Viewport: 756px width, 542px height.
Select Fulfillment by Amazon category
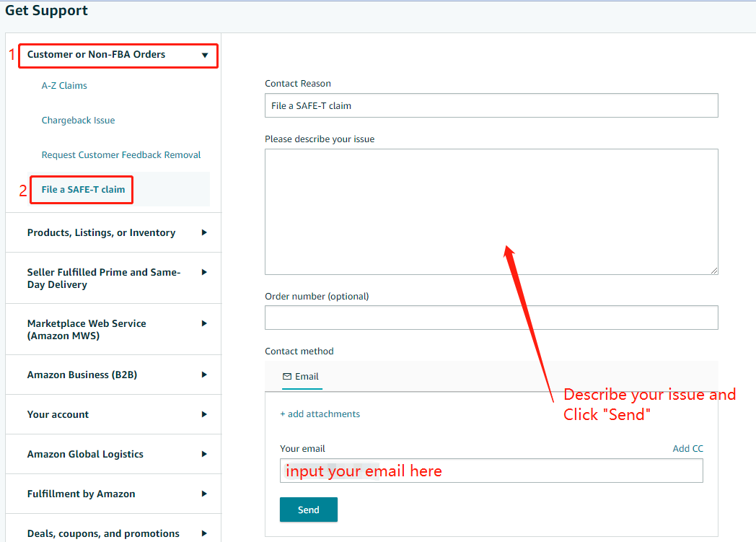(81, 494)
